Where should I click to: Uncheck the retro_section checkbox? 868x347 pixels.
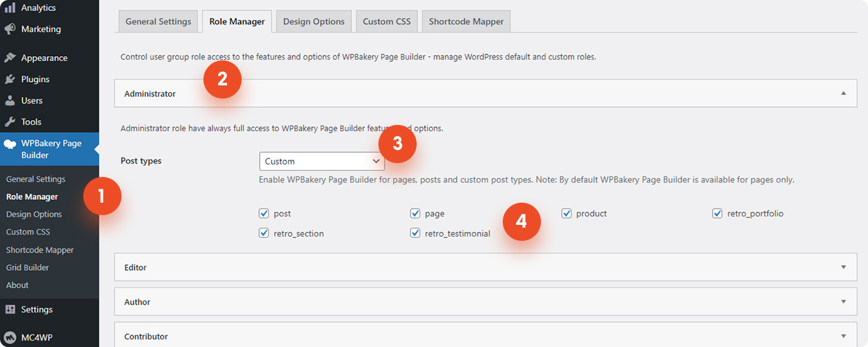click(x=264, y=233)
